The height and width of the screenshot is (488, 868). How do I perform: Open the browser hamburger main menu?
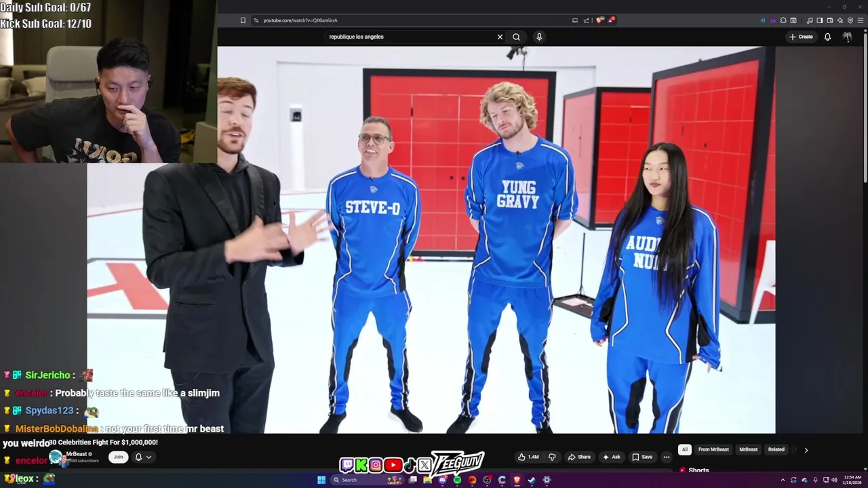coord(861,20)
